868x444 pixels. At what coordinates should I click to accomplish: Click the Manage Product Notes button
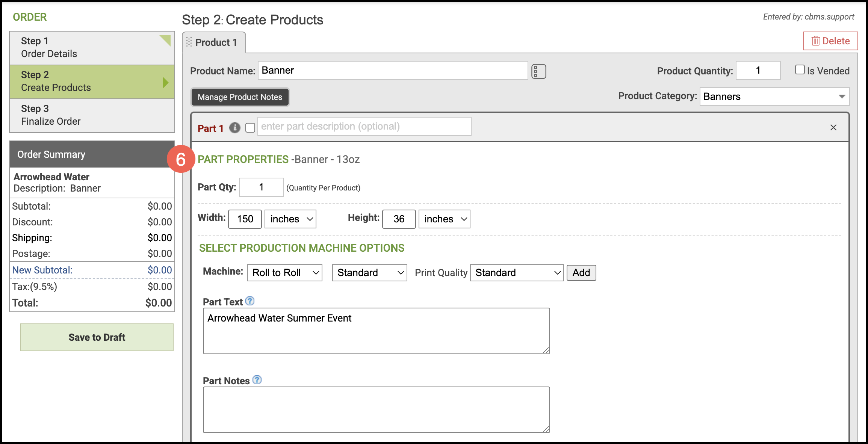pyautogui.click(x=240, y=97)
